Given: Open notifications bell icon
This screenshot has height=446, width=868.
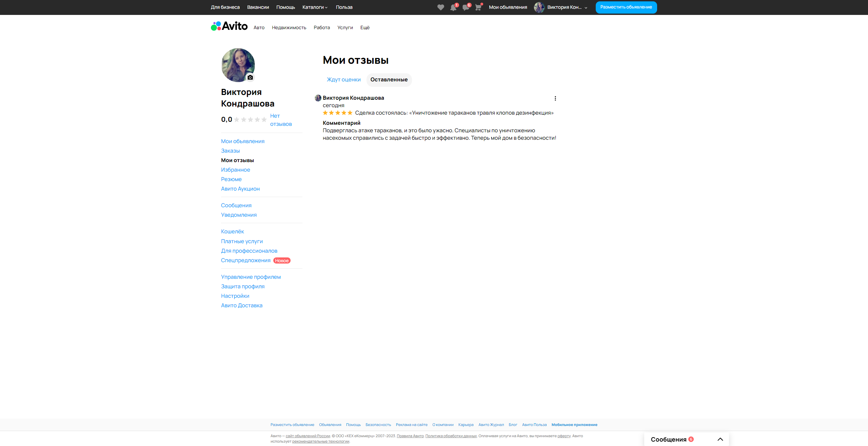Looking at the screenshot, I should point(453,7).
